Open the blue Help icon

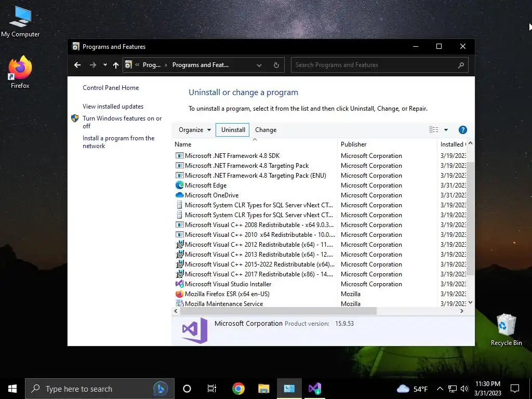coord(462,129)
